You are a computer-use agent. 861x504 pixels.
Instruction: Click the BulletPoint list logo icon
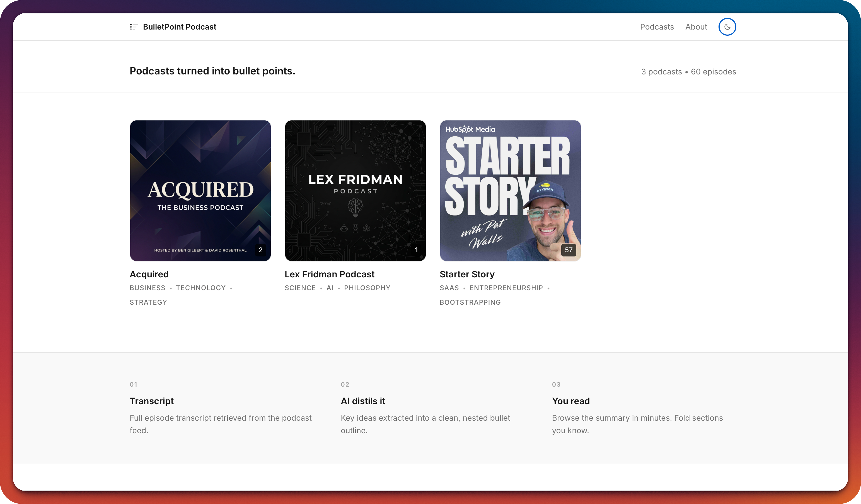(x=134, y=27)
